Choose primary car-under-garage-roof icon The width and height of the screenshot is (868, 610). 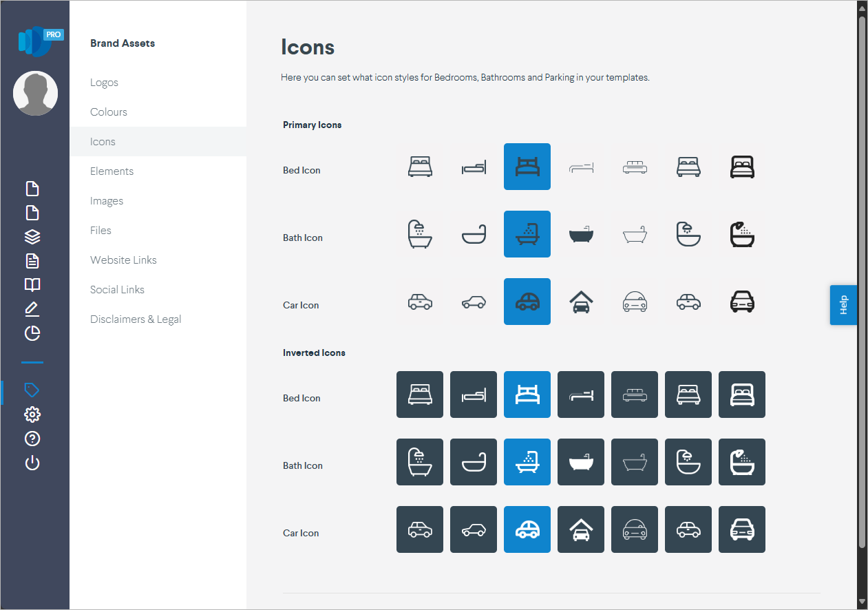pos(581,302)
